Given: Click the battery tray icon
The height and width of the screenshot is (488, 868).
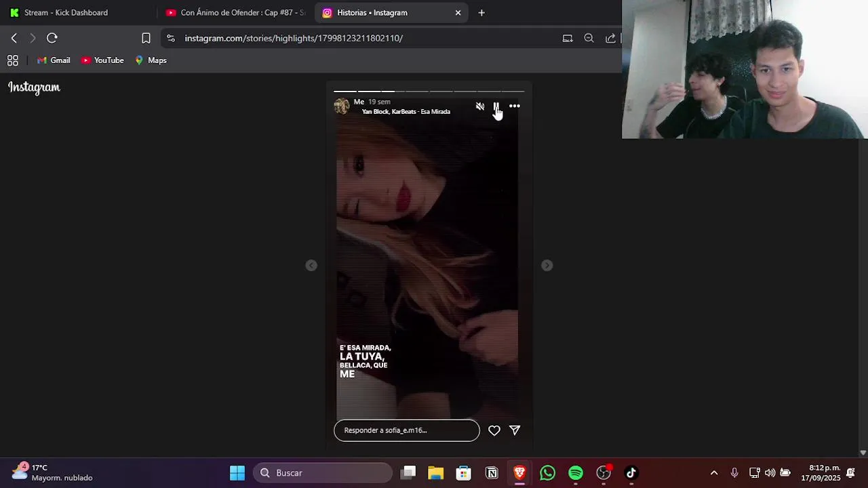Looking at the screenshot, I should tap(785, 473).
